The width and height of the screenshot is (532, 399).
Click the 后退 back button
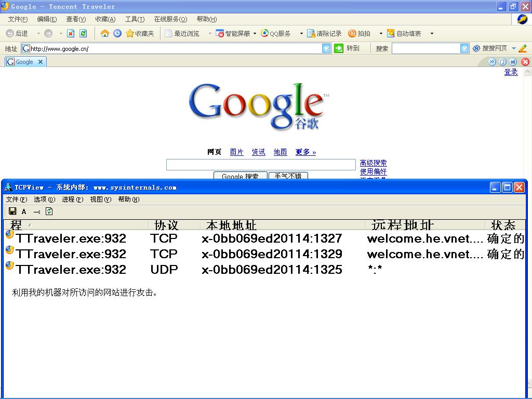coord(17,33)
